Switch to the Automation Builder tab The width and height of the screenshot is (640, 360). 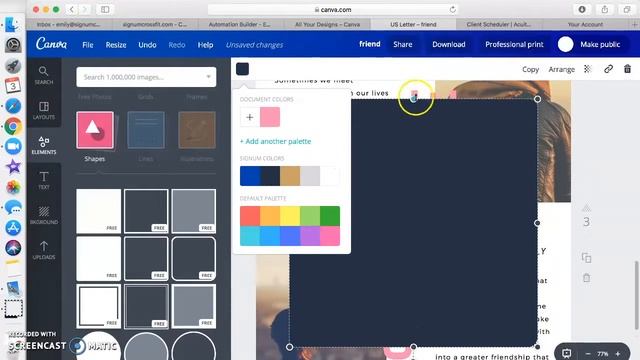pos(239,24)
